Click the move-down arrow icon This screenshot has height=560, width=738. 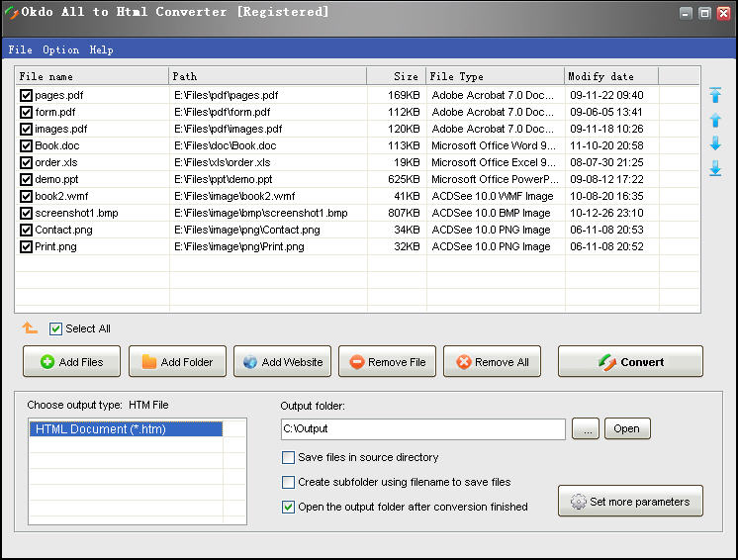tap(715, 144)
